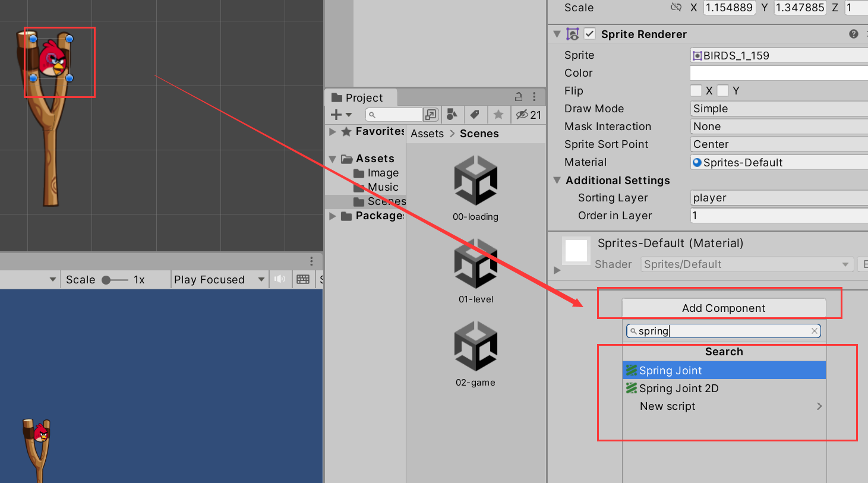Toggle Game view keyboard shortcuts icon
Viewport: 868px width, 483px height.
pyautogui.click(x=303, y=279)
